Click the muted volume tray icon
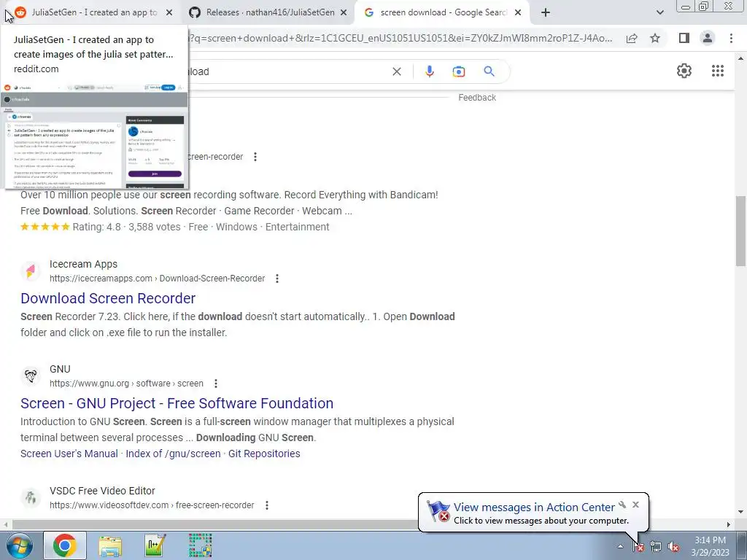The height and width of the screenshot is (560, 747). pyautogui.click(x=673, y=547)
